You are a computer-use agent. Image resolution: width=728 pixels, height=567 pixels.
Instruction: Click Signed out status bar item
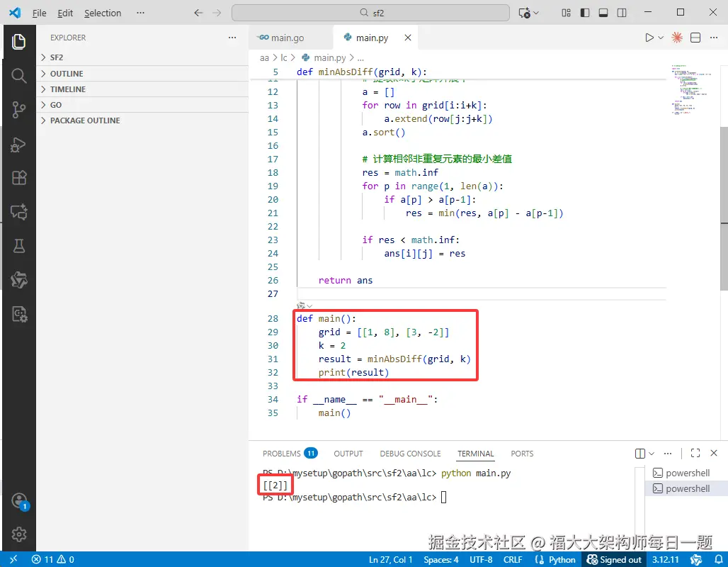(614, 559)
